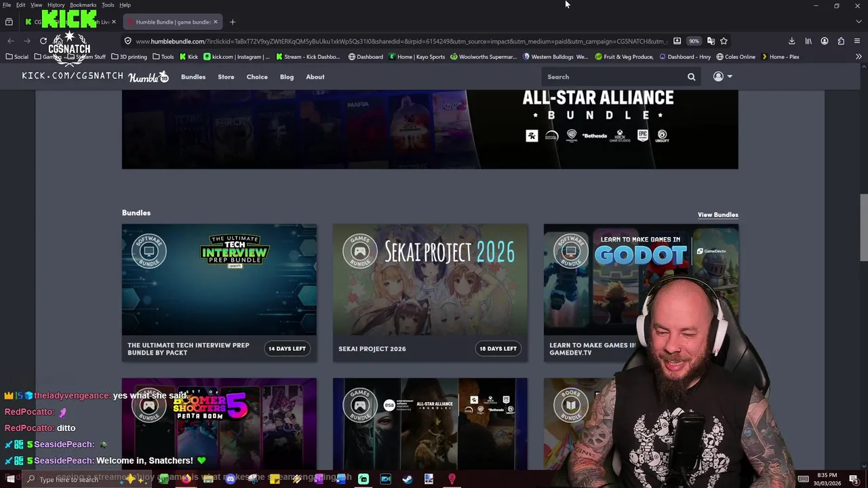Expand the Tools bookmarks folder

(x=163, y=57)
